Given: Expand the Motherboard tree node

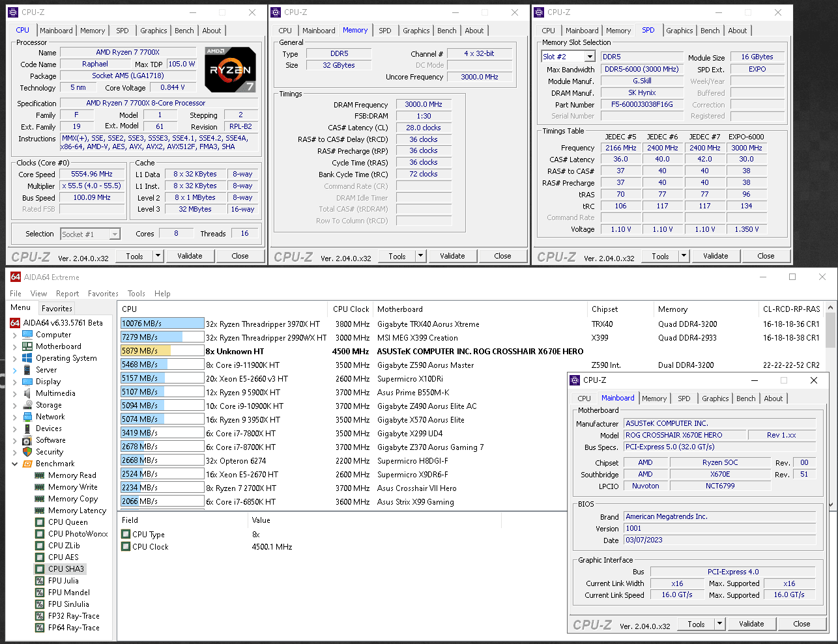Looking at the screenshot, I should (x=15, y=346).
